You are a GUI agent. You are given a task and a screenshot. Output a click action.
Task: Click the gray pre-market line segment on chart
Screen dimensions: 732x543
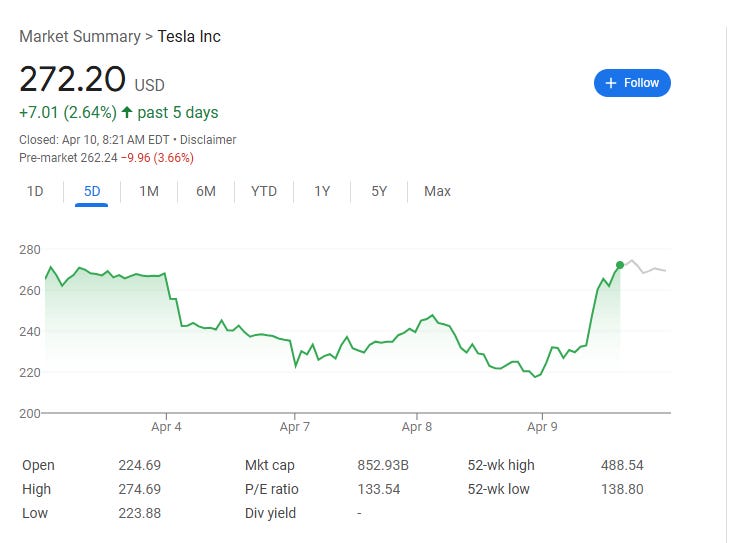pos(645,267)
